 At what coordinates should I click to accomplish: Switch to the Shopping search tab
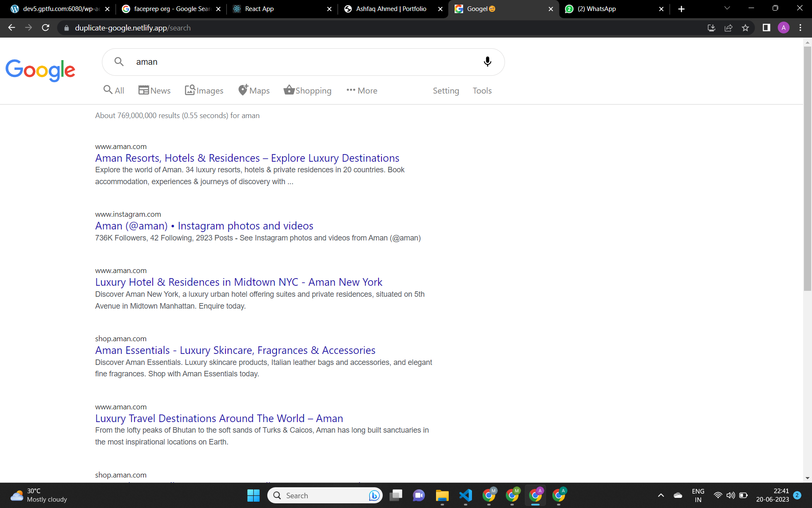click(307, 90)
